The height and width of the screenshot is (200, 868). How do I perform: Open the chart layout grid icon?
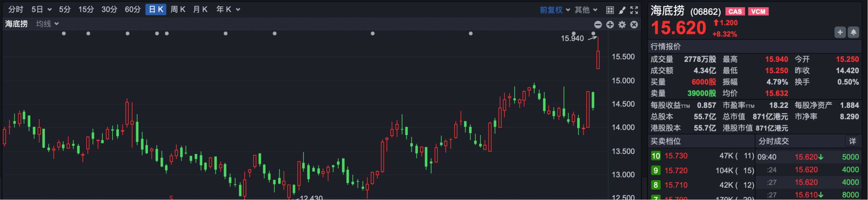click(x=610, y=10)
